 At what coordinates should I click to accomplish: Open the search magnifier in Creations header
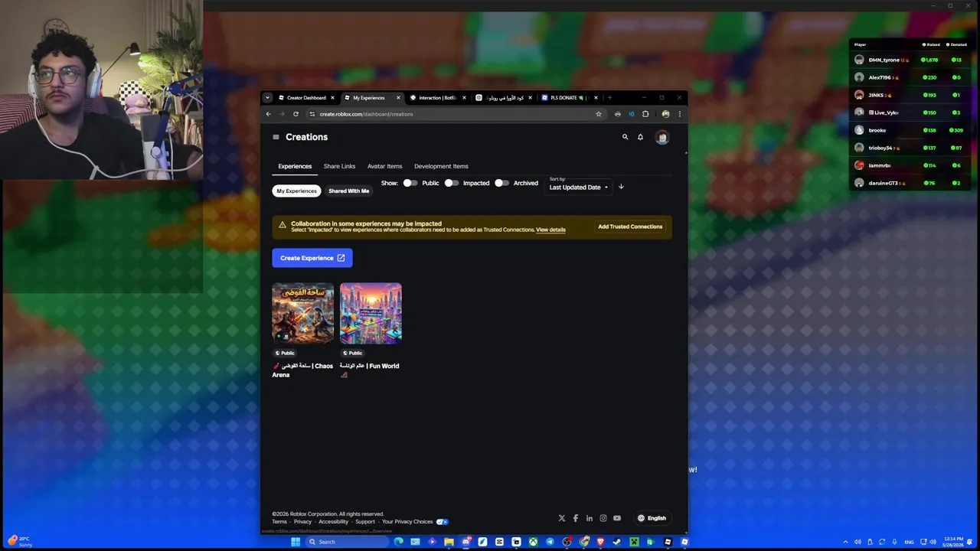[625, 137]
